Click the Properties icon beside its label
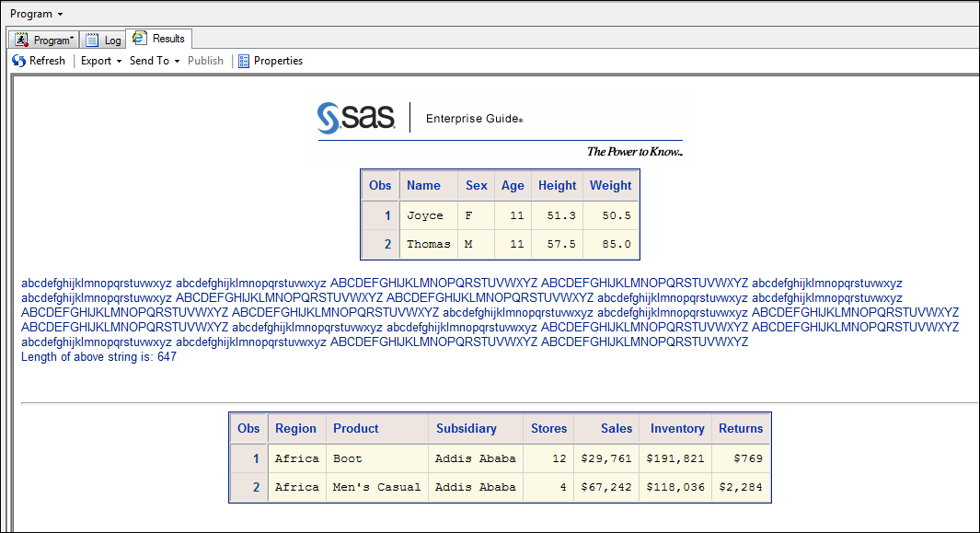This screenshot has height=533, width=980. coord(243,61)
